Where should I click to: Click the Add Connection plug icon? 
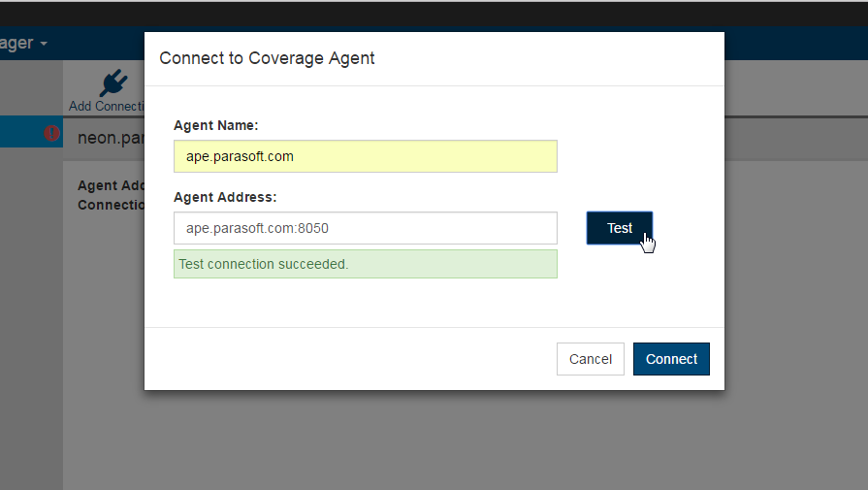tap(113, 83)
